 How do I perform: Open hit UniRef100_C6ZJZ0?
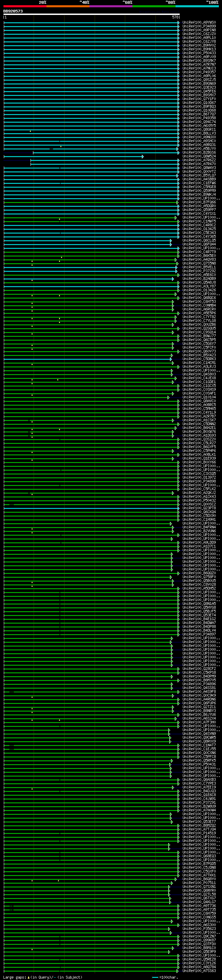point(199,34)
